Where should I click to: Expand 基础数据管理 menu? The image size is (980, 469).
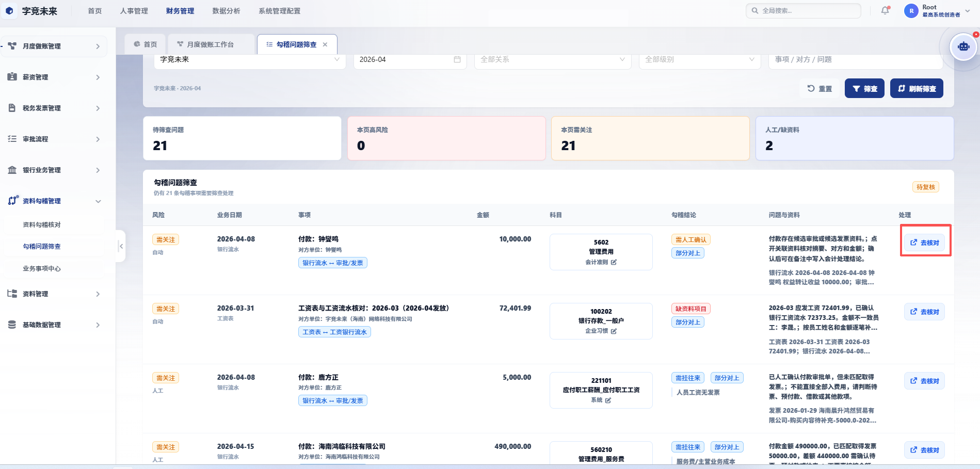pyautogui.click(x=98, y=325)
